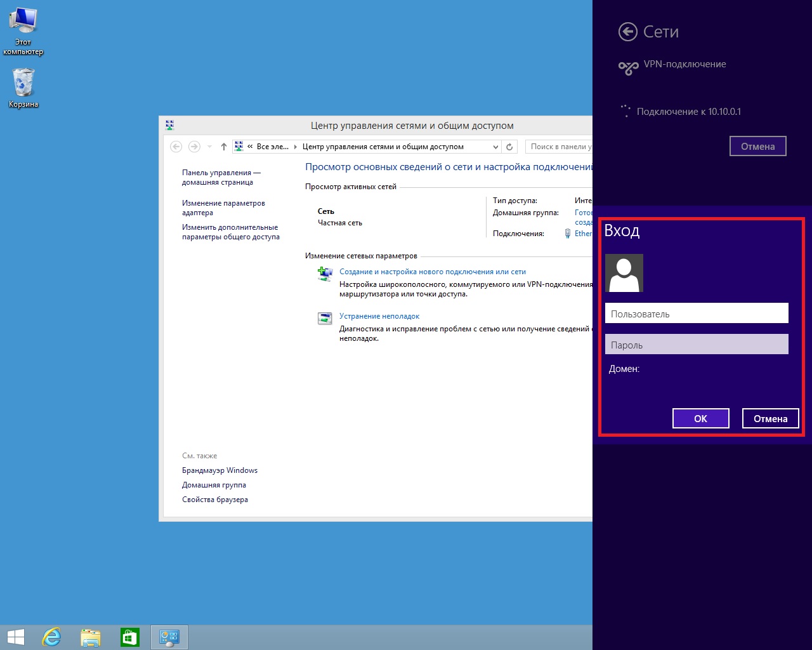Click the Домен label in login

point(624,369)
